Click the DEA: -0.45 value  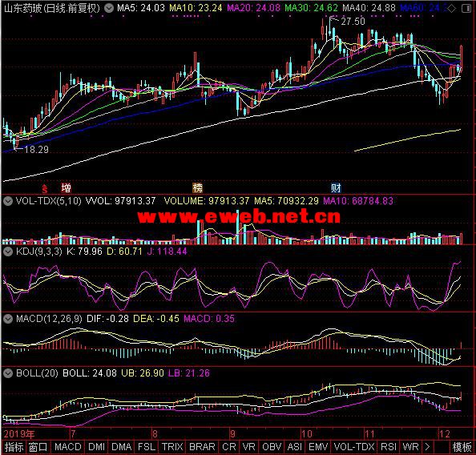coord(156,318)
